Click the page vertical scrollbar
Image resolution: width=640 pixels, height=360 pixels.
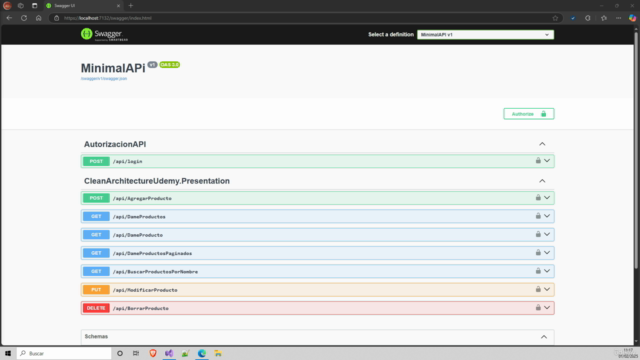636,151
